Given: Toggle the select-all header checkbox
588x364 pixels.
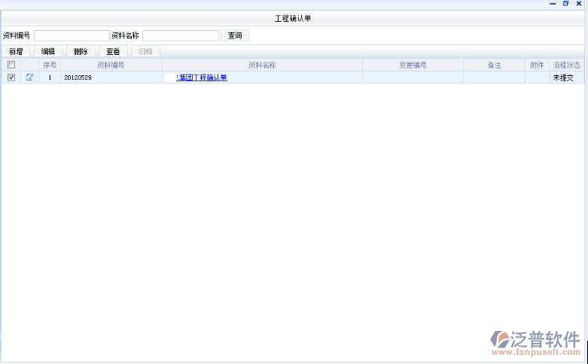Looking at the screenshot, I should coord(11,65).
